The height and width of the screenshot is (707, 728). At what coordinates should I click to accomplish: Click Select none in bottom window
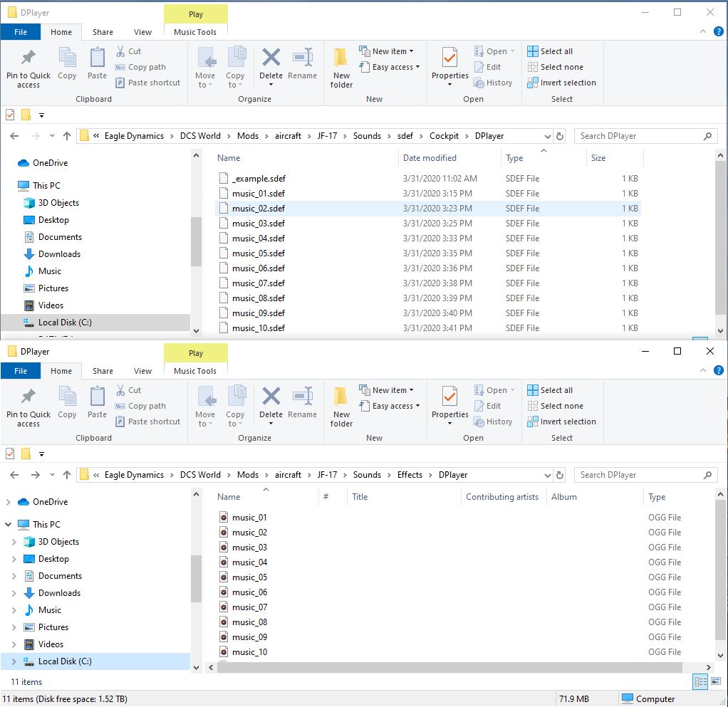click(556, 406)
